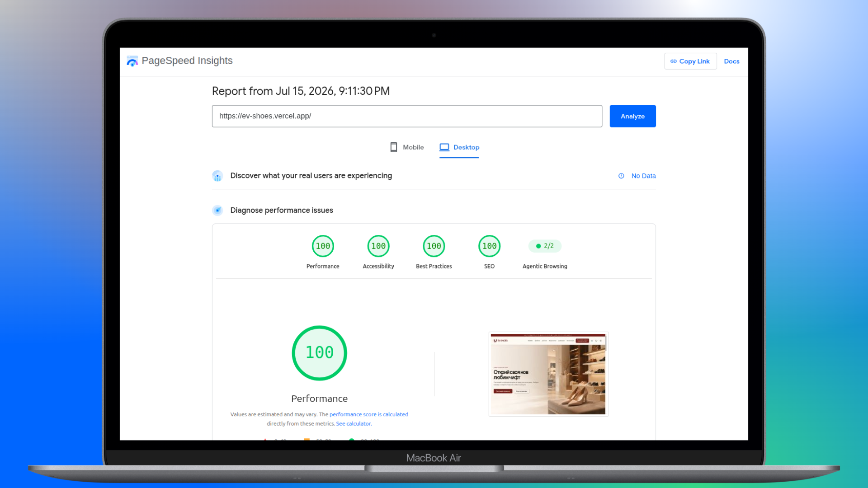
Task: Click the Best Practices category label
Action: tap(434, 267)
